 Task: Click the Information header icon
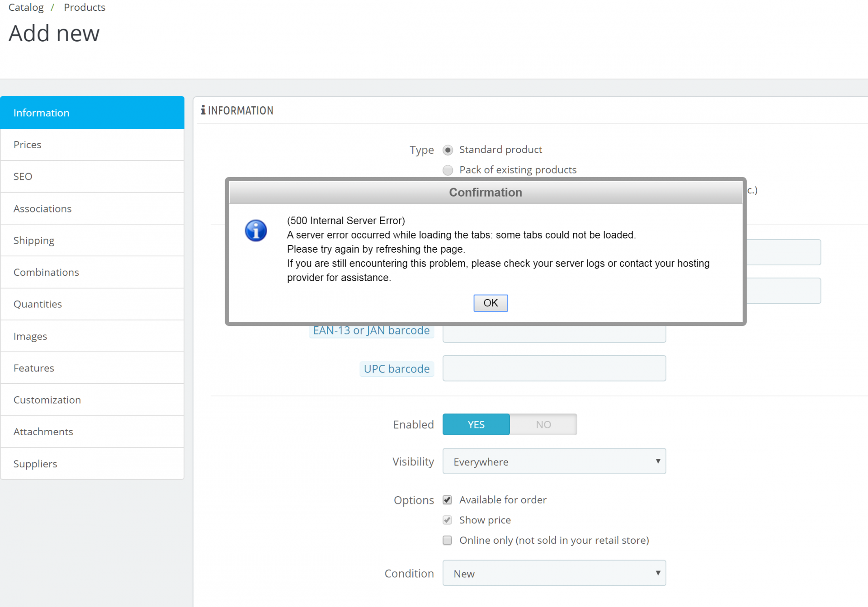203,110
